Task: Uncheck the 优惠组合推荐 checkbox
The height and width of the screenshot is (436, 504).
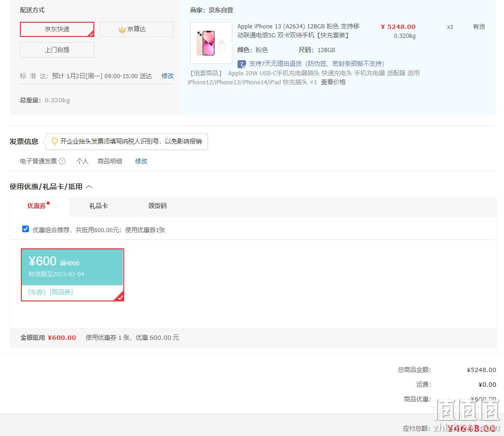Action: [x=26, y=229]
